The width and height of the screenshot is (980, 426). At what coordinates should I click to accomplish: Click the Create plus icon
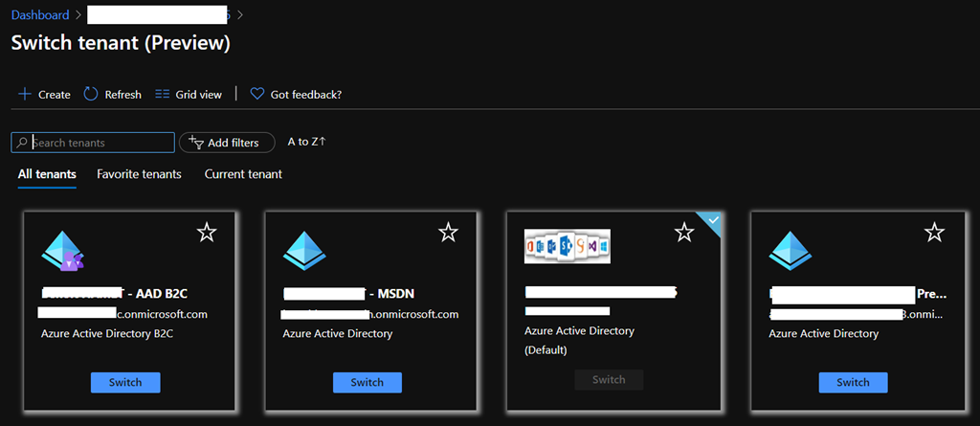pyautogui.click(x=25, y=94)
